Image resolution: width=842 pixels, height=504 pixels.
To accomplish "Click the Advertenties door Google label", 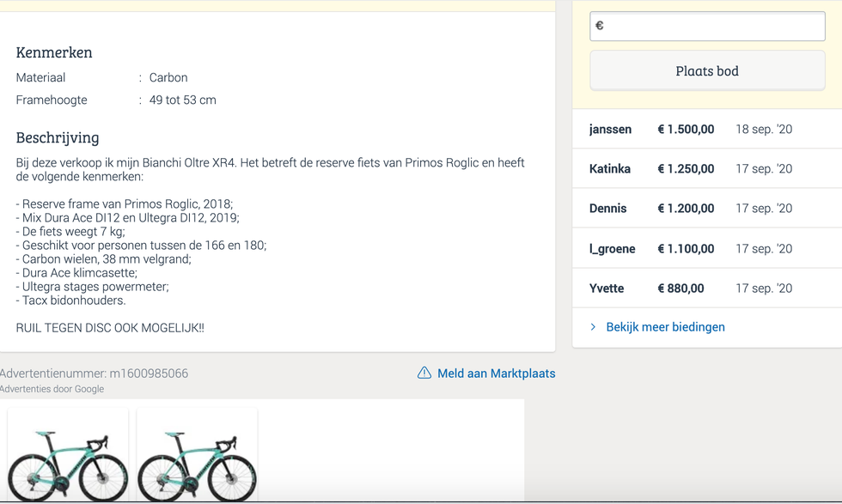I will point(52,389).
